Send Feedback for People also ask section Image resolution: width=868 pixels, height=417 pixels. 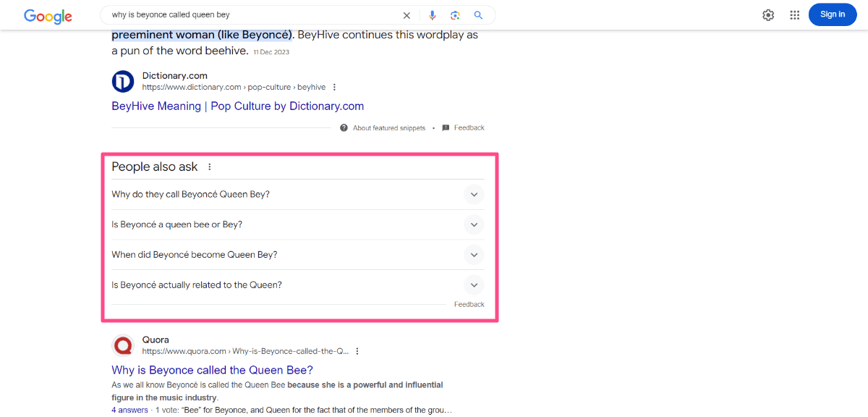point(469,305)
